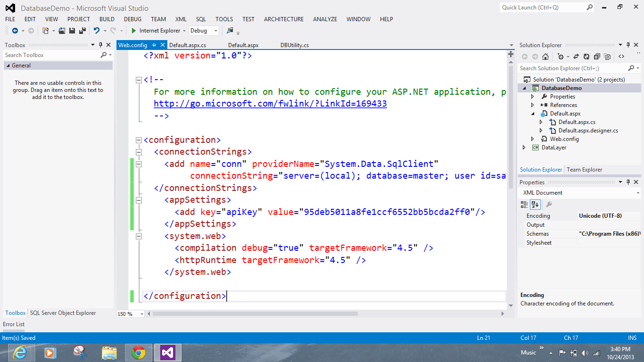
Task: Open the ARCHITECTURE menu
Action: 283,19
